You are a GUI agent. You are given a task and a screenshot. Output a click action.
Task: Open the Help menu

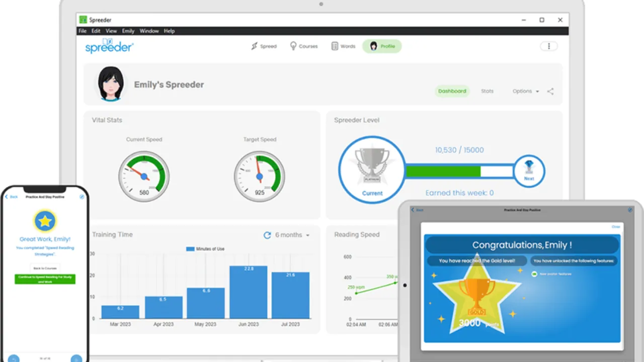pyautogui.click(x=169, y=31)
